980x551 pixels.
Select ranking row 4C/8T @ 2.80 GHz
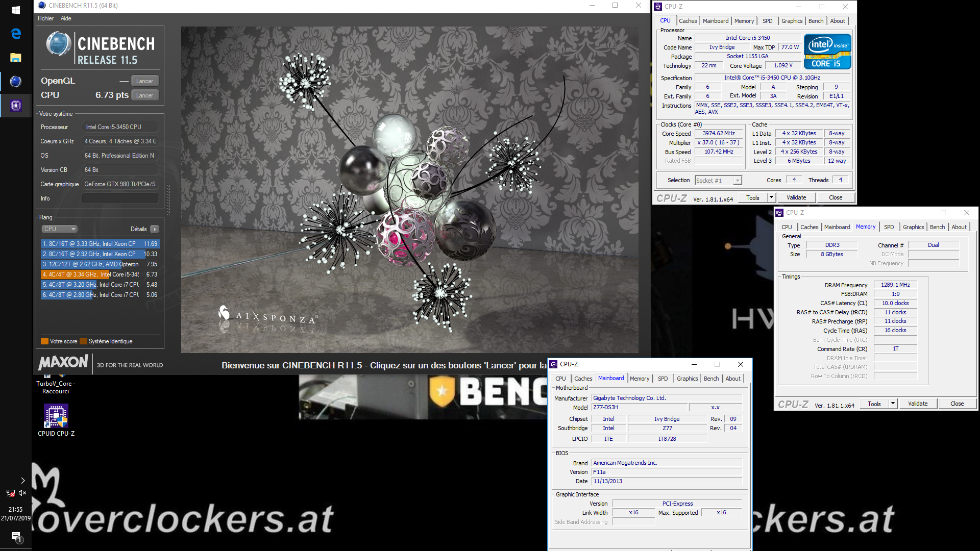pos(100,295)
